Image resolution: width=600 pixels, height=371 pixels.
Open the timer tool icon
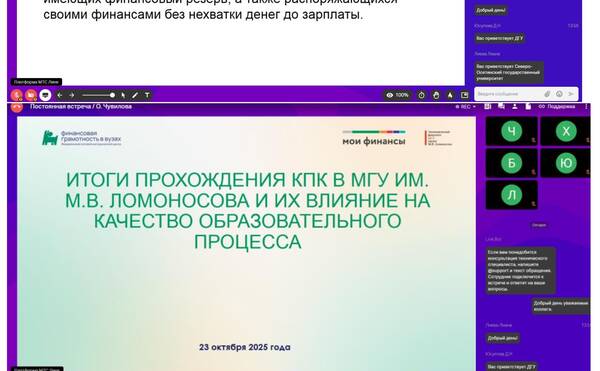[421, 95]
